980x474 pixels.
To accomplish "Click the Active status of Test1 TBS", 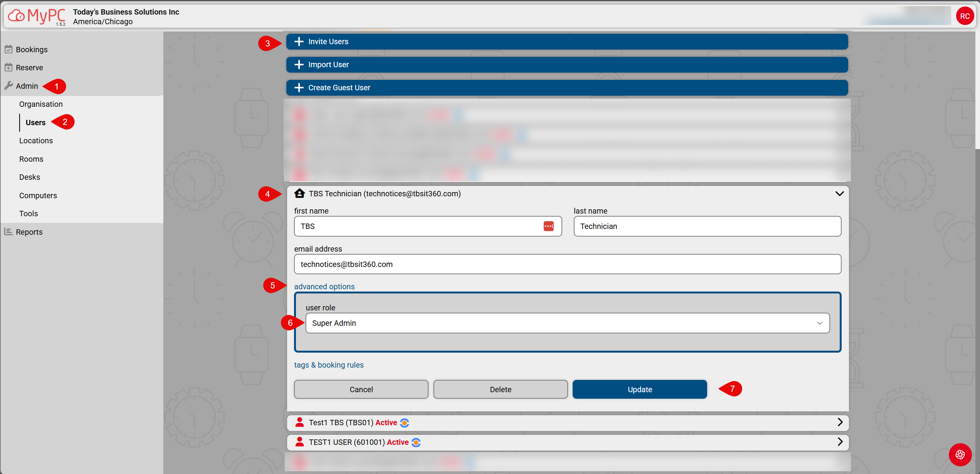I will point(386,423).
